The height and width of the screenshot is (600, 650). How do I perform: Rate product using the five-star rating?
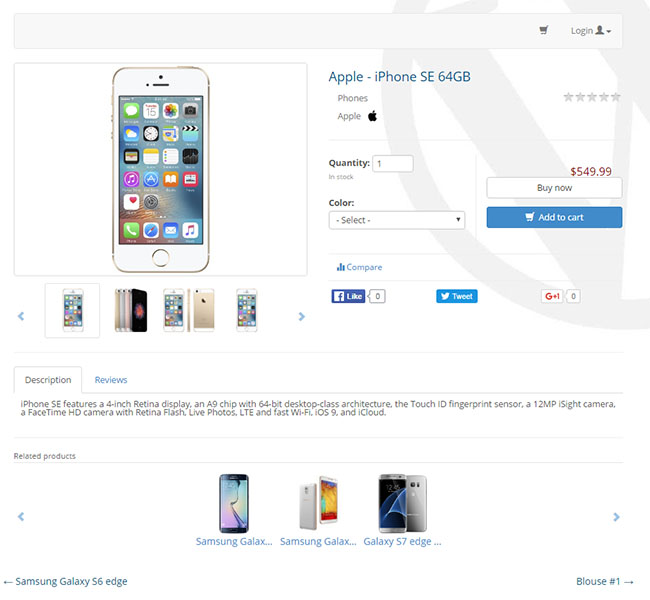pyautogui.click(x=592, y=97)
